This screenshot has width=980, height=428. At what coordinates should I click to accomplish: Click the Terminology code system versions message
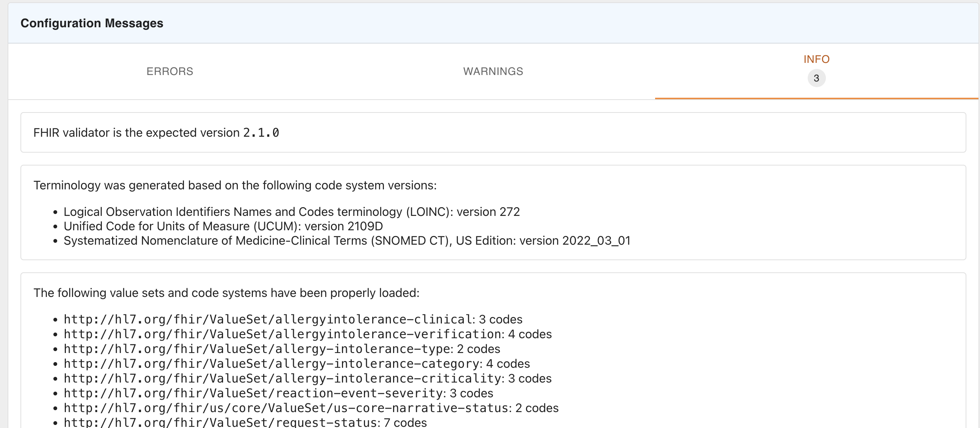click(235, 185)
